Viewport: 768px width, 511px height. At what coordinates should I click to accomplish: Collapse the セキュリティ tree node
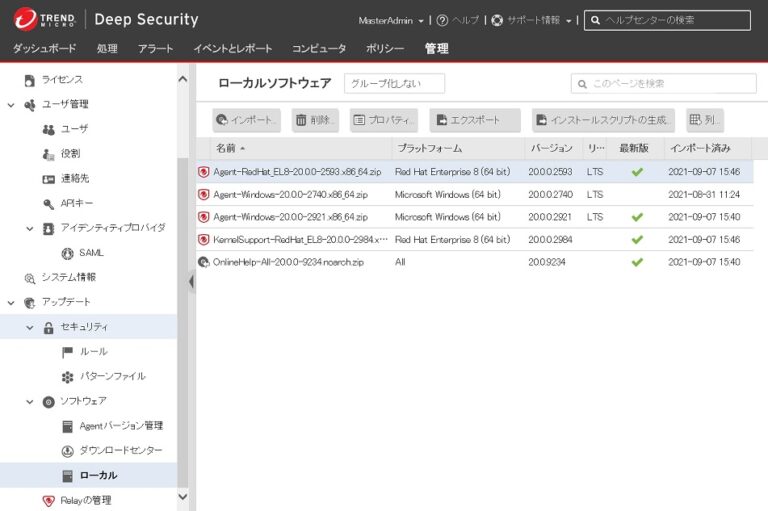[30, 328]
